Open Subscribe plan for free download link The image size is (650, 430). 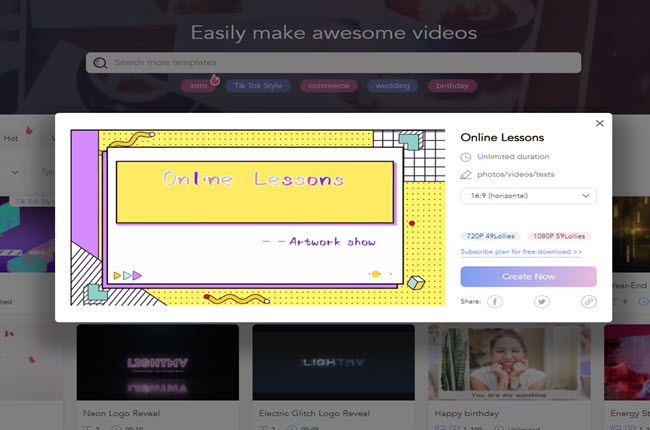[x=521, y=252]
